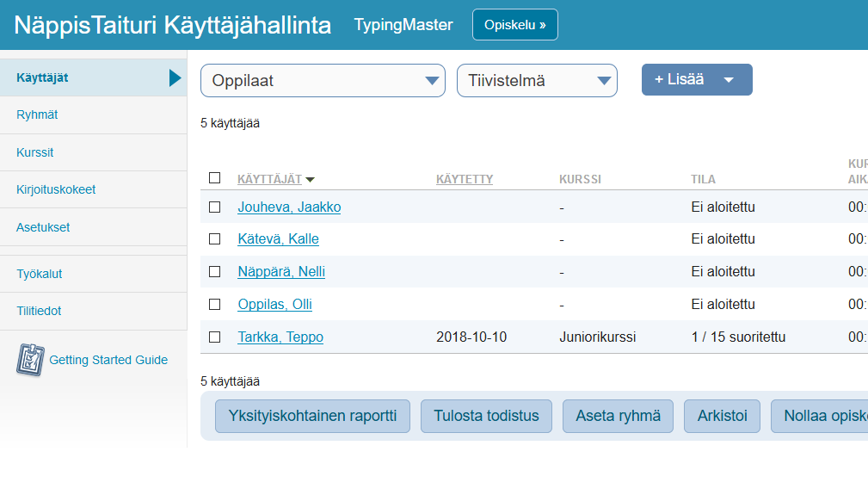Check the box for Jouheva, Jaakko
The width and height of the screenshot is (868, 501).
tap(215, 207)
